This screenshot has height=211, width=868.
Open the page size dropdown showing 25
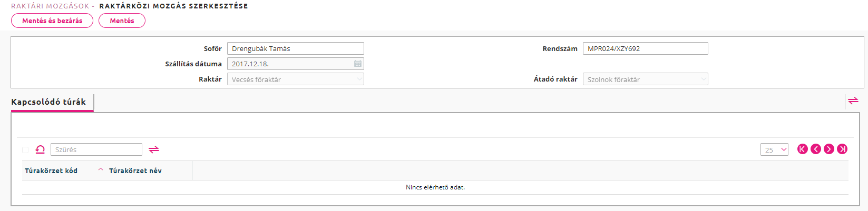click(x=774, y=149)
